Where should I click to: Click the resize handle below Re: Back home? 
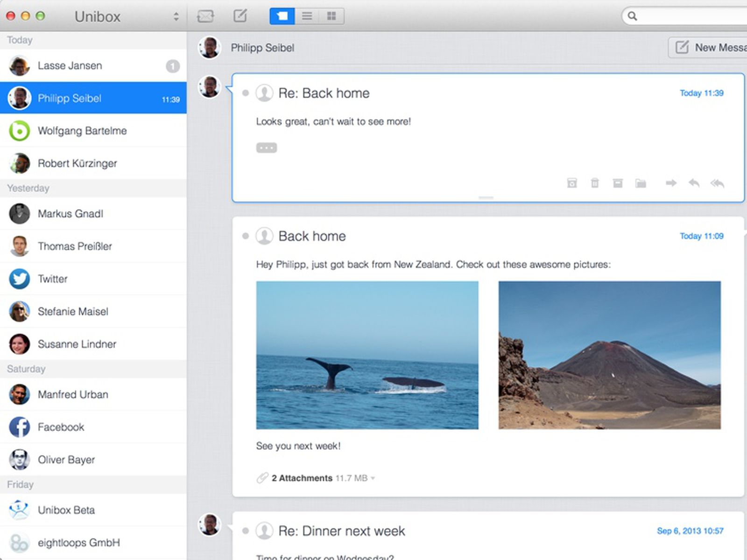pos(486,198)
